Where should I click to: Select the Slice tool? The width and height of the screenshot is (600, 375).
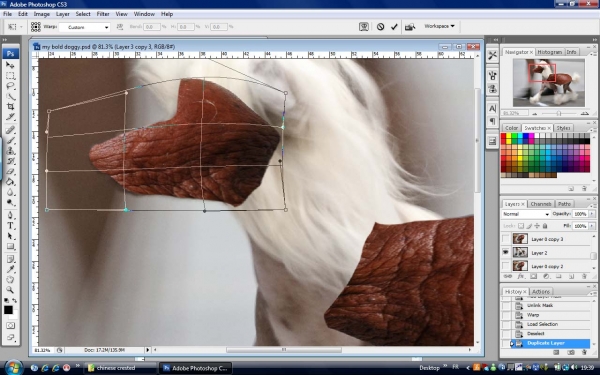coord(10,117)
